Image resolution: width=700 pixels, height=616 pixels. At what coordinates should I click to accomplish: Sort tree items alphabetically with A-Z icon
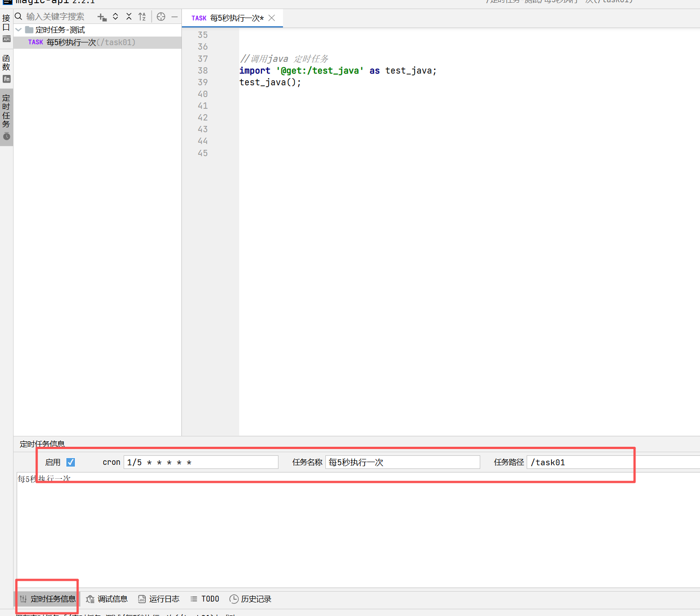click(142, 17)
